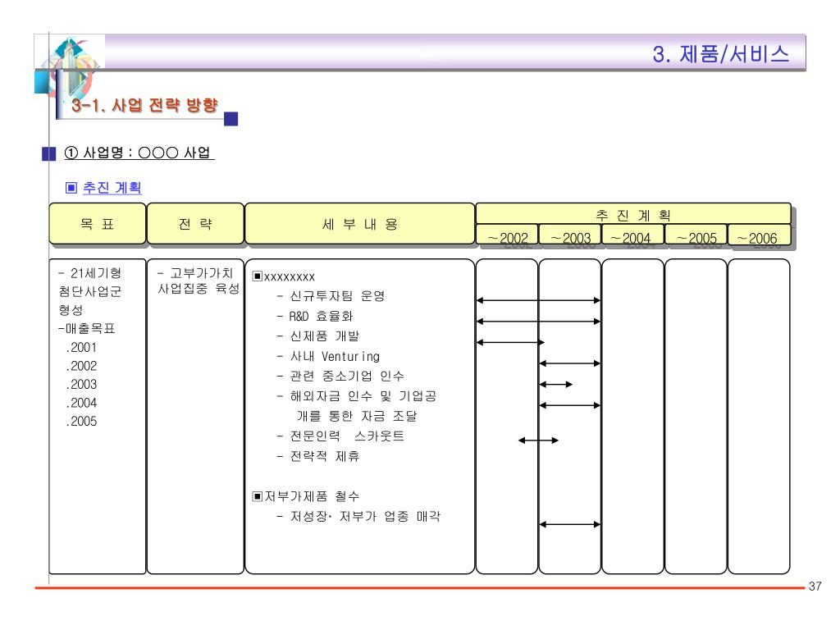Click the square bullet icon before '추진 계획'

pyautogui.click(x=71, y=188)
